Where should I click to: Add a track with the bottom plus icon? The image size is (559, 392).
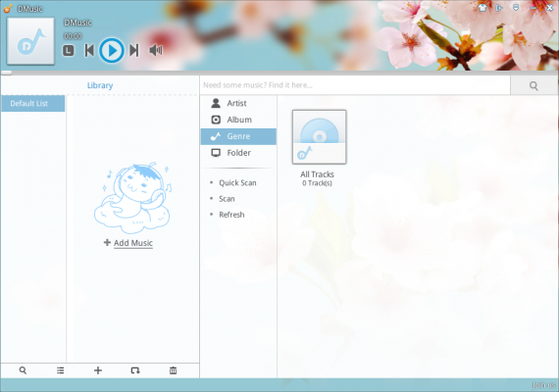pyautogui.click(x=98, y=370)
